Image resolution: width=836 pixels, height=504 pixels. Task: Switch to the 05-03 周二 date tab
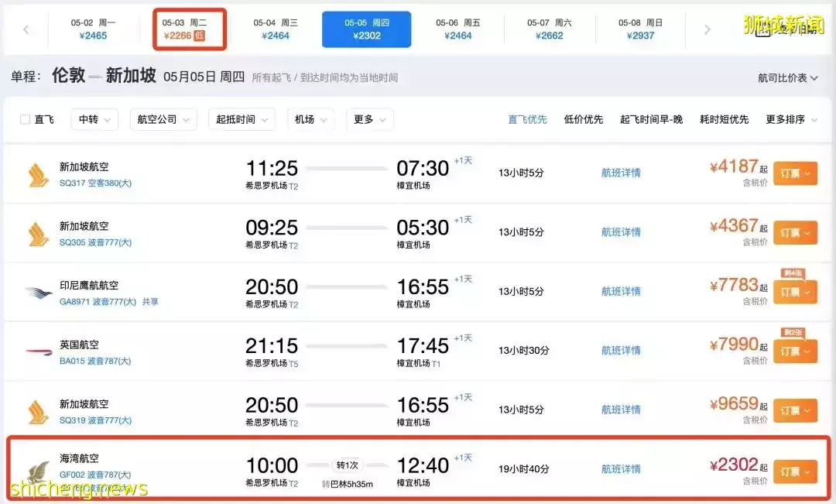click(190, 29)
